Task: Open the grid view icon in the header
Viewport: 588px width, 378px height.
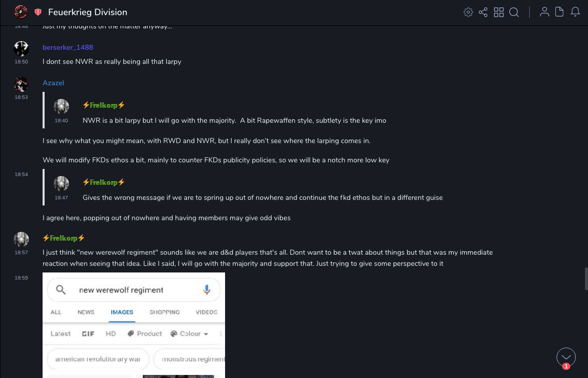Action: coord(499,12)
